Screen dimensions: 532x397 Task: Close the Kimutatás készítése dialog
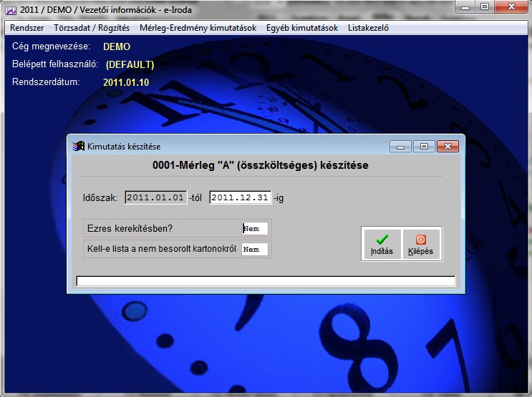[x=448, y=146]
